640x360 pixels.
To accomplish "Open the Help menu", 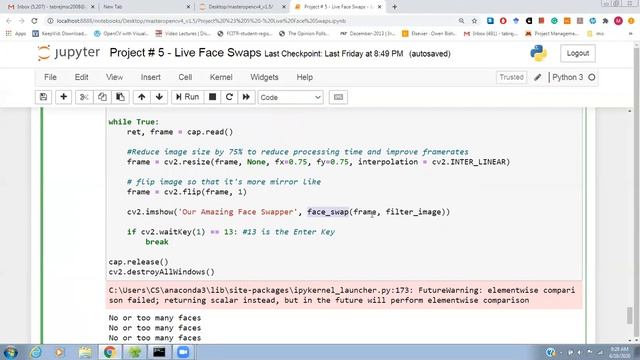I will pos(304,77).
